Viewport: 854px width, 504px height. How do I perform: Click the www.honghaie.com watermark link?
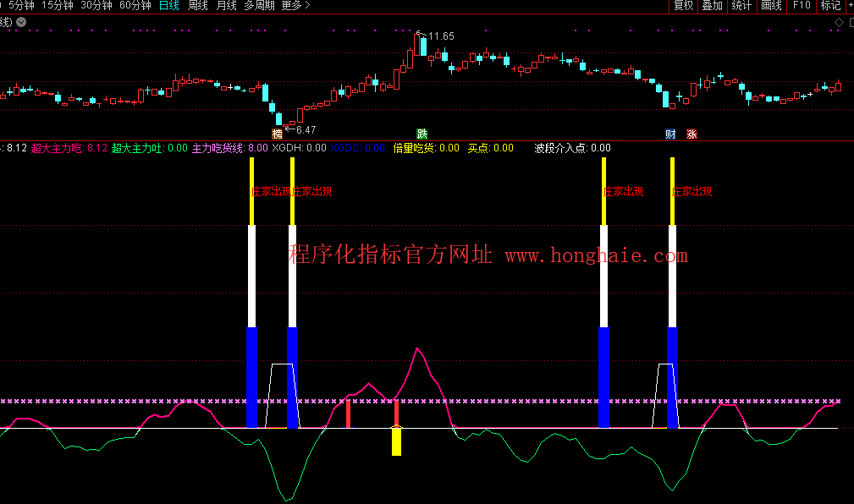click(596, 255)
